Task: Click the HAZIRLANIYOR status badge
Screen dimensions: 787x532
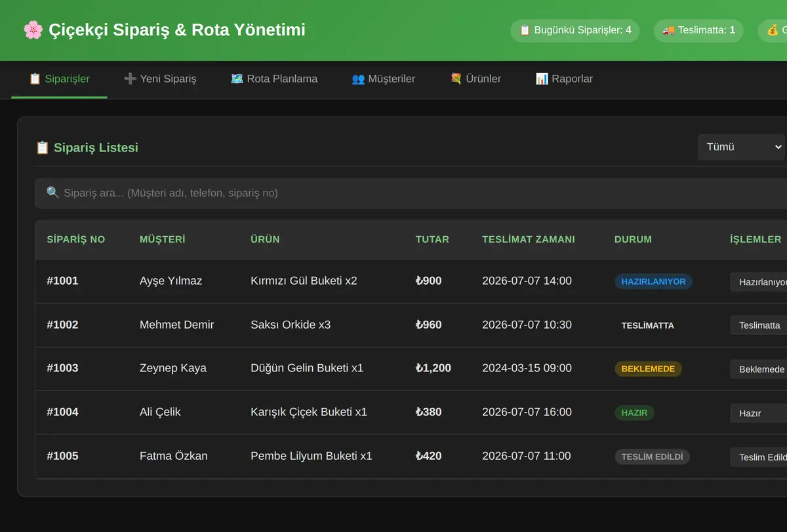Action: [653, 281]
